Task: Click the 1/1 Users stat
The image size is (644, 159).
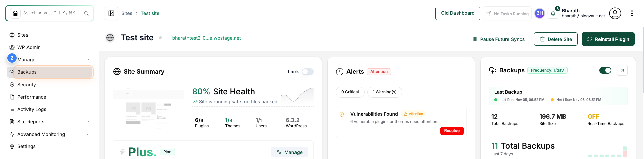Action: 261,122
